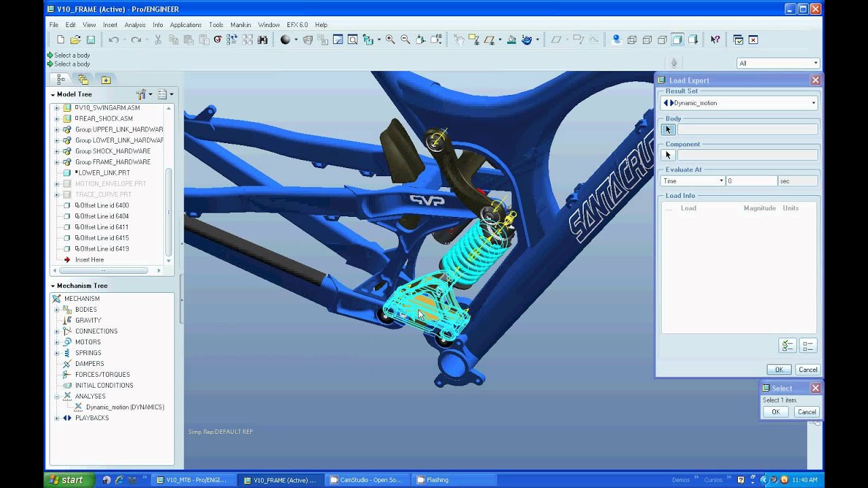Save the model with the disk icon
868x488 pixels.
tap(90, 40)
